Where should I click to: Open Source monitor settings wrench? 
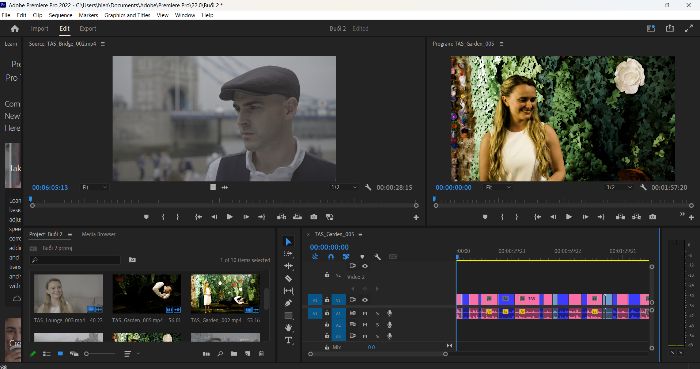point(368,187)
